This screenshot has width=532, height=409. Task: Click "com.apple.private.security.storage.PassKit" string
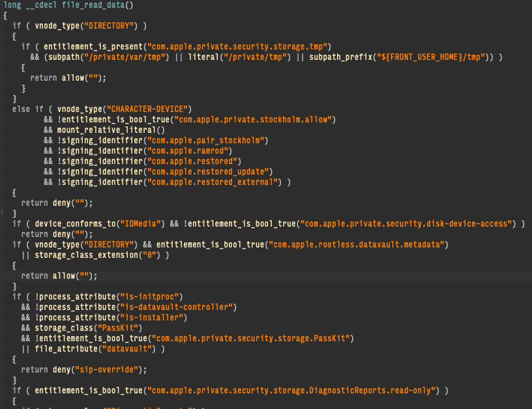click(x=251, y=339)
